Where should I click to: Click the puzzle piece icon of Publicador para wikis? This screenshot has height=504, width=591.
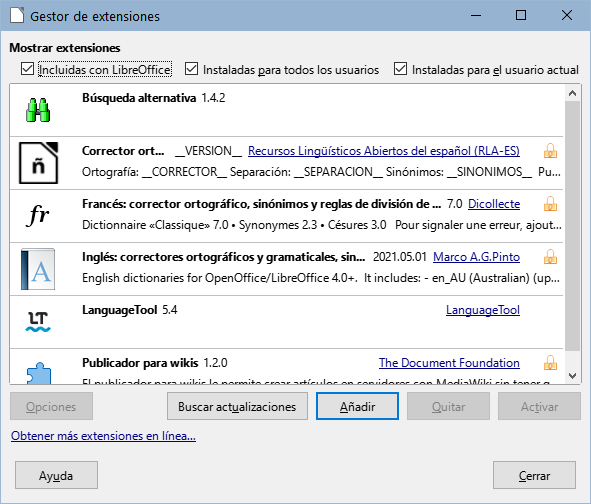coord(38,373)
